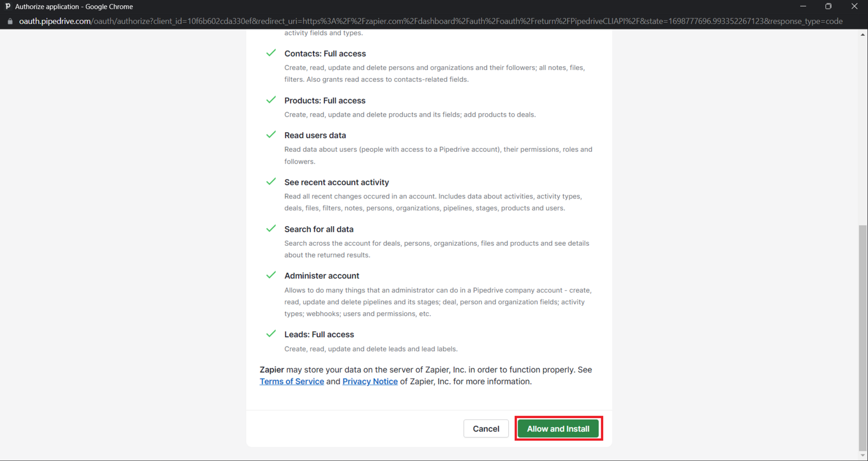This screenshot has height=461, width=868.
Task: Click the Leads: Full access heading
Action: tap(319, 335)
